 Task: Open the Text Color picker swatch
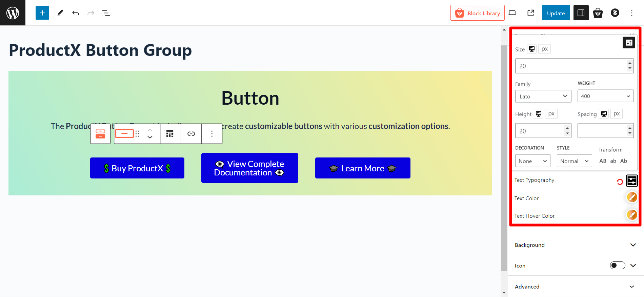click(632, 197)
